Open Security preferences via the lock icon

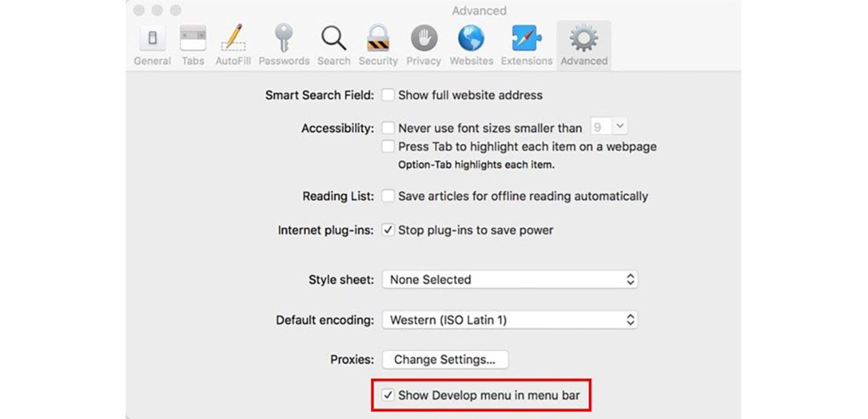pyautogui.click(x=378, y=38)
